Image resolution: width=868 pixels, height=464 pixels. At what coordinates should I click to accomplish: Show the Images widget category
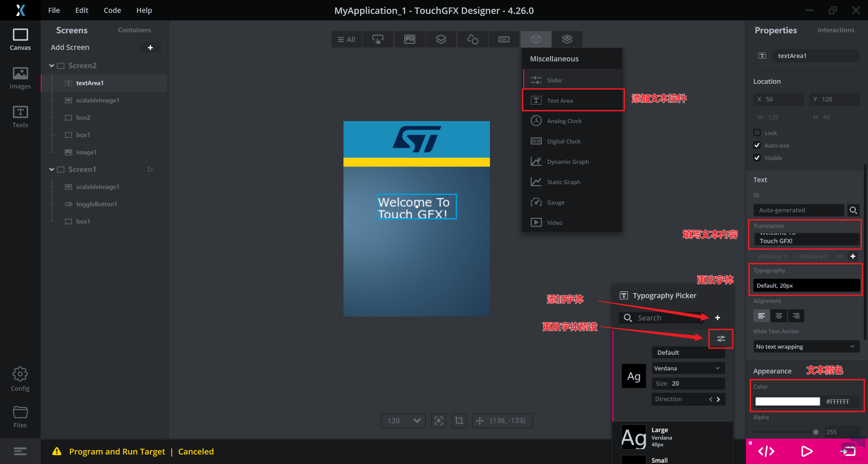coord(410,39)
